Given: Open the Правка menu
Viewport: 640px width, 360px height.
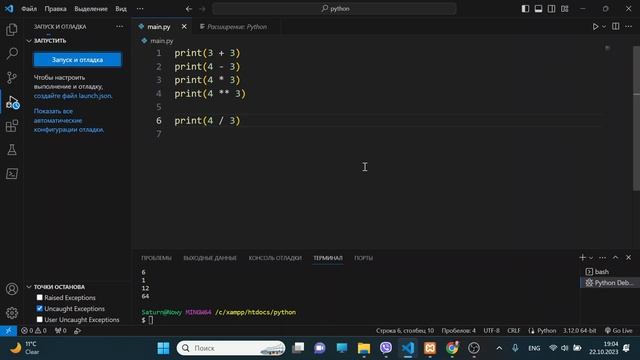Looking at the screenshot, I should 56,9.
